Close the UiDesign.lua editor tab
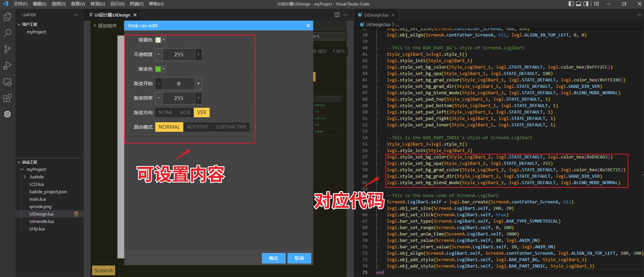This screenshot has height=277, width=644. tap(393, 15)
